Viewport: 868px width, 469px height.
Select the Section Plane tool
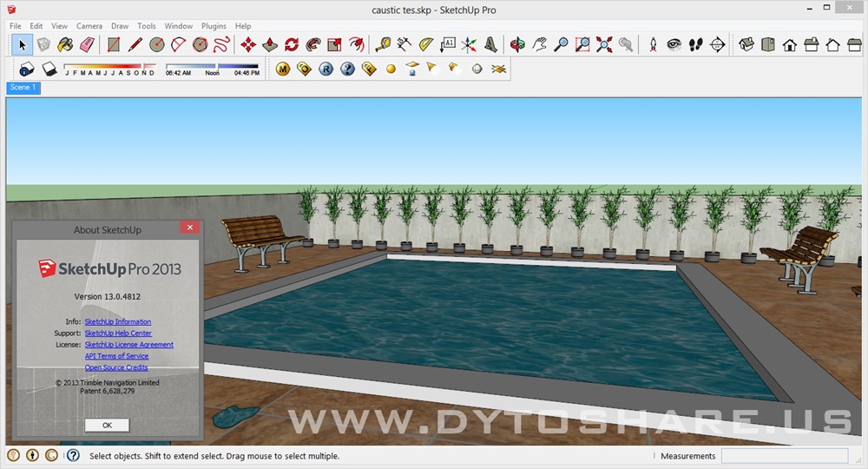[x=717, y=45]
